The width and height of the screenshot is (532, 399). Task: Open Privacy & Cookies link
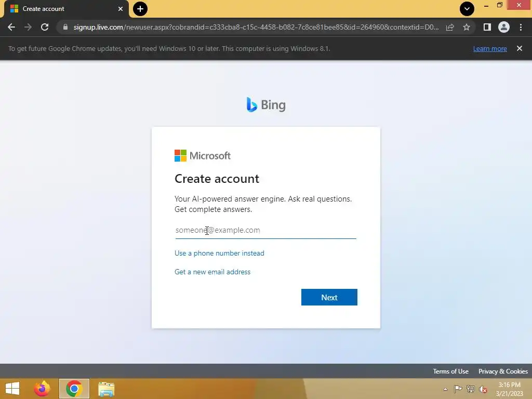[x=503, y=371]
